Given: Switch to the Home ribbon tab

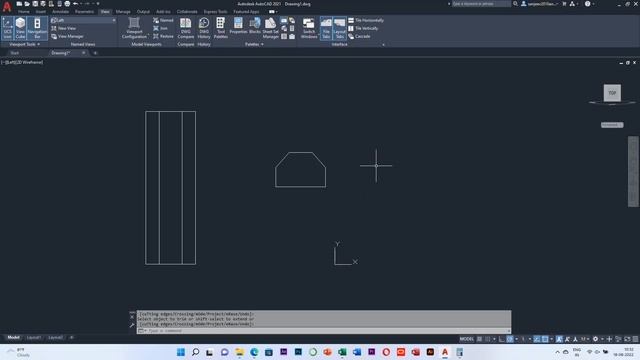Looking at the screenshot, I should tap(24, 12).
